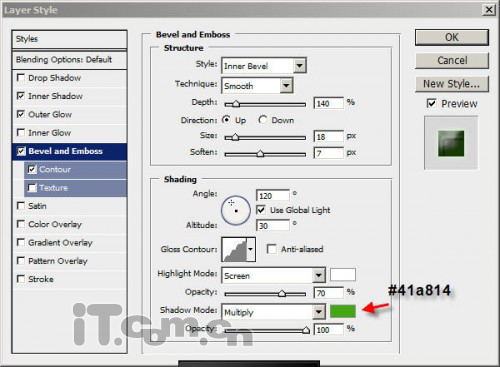Viewport: 500px width, 367px height.
Task: Click the layer style preview thumbnail
Action: [451, 143]
